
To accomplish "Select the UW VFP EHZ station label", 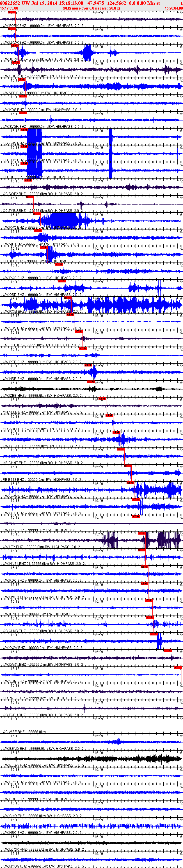I will 42,93.
